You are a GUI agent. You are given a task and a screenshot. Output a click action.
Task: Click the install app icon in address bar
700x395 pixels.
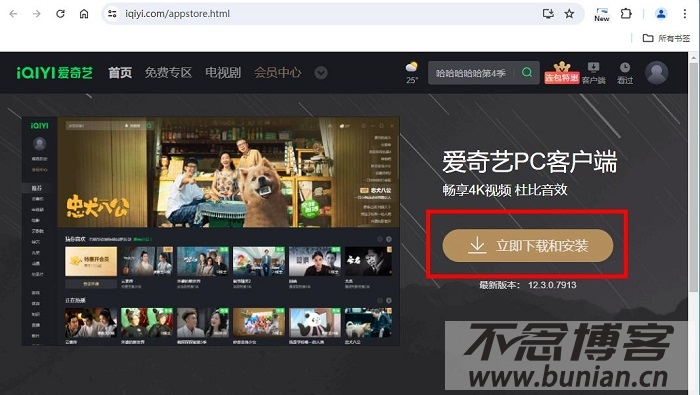point(548,14)
